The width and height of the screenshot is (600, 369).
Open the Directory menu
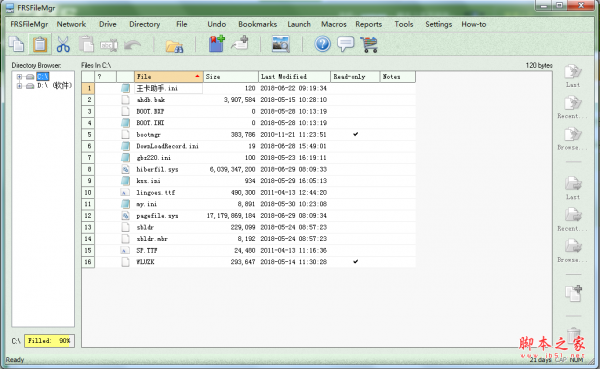144,24
